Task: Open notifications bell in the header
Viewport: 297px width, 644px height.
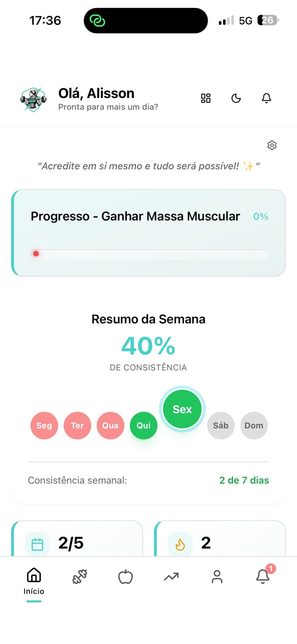Action: tap(267, 98)
